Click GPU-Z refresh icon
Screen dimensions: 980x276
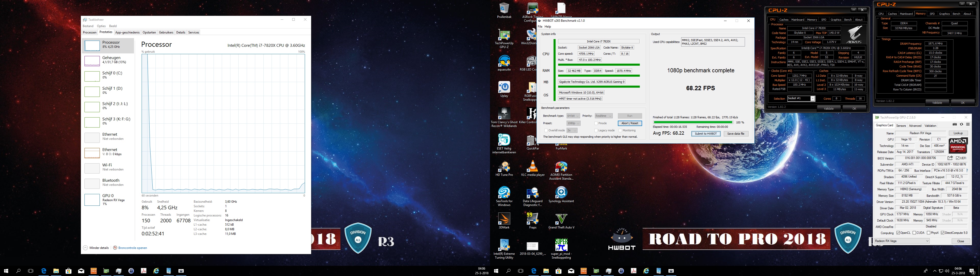click(961, 124)
